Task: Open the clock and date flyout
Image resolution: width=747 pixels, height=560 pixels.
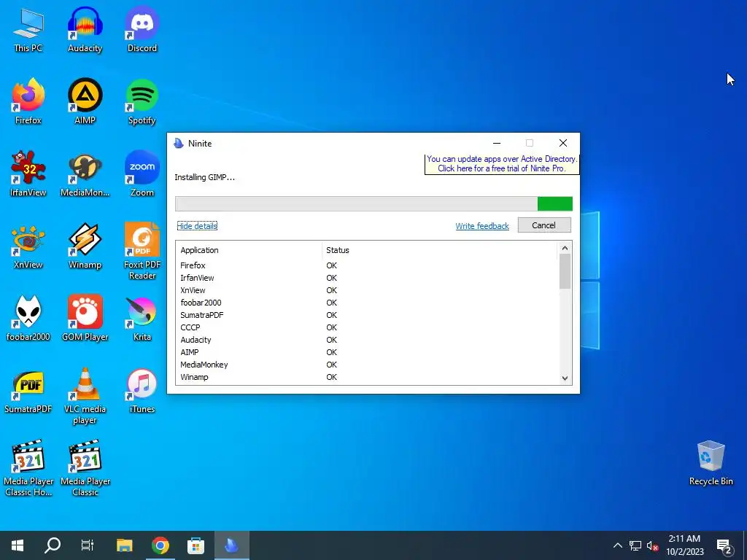Action: click(684, 545)
